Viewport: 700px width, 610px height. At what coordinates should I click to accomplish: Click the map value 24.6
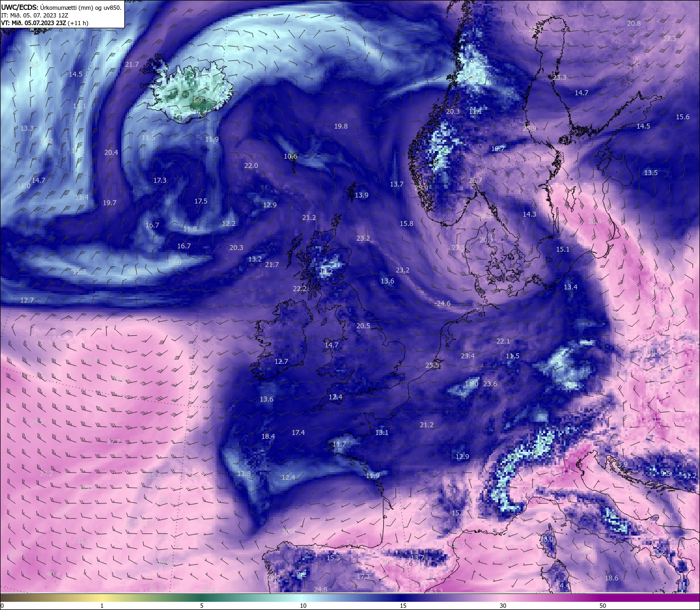click(443, 304)
